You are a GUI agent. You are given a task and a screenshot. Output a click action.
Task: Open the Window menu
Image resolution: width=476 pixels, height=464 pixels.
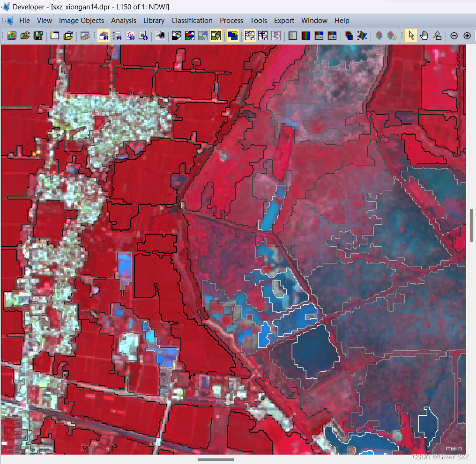[314, 21]
